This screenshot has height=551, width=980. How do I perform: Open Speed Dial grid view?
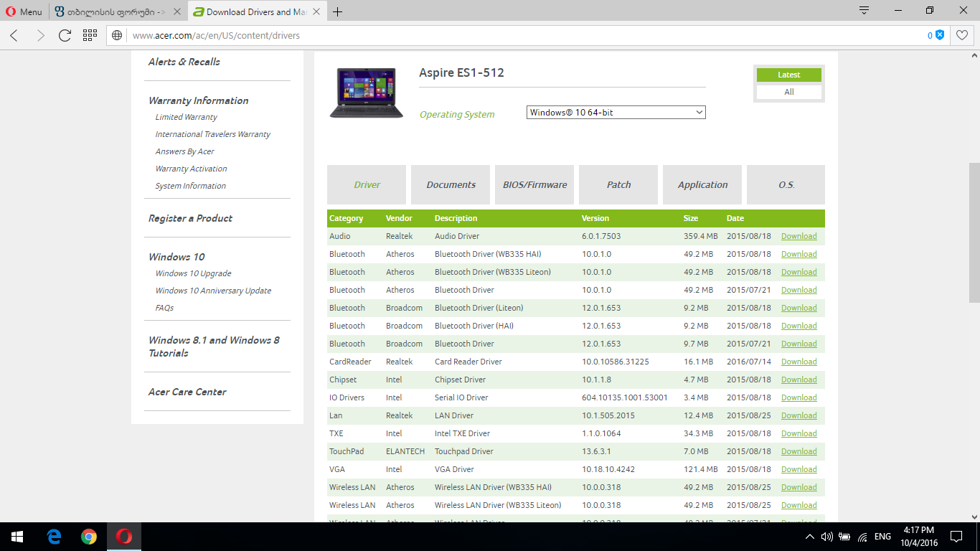[90, 35]
